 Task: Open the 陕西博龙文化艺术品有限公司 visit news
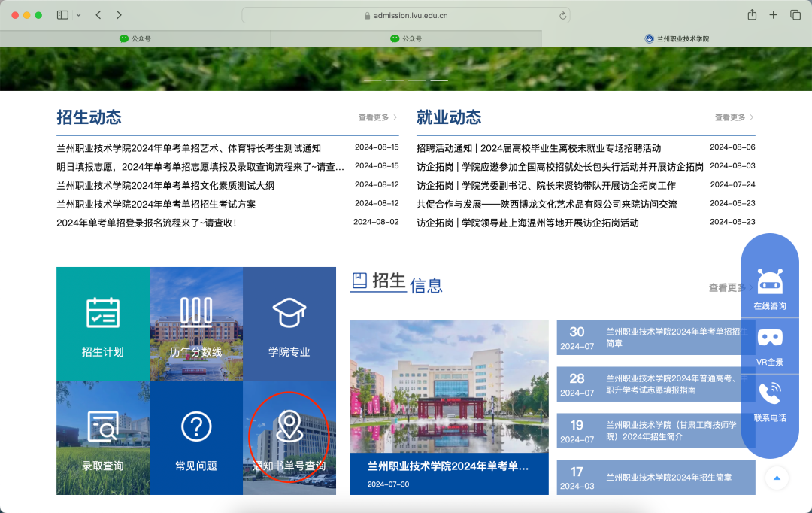(547, 204)
